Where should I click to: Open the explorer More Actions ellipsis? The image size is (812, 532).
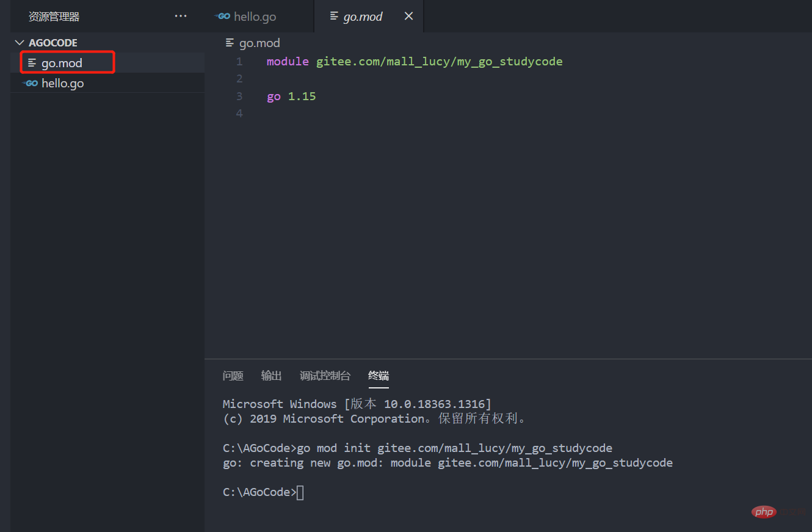pyautogui.click(x=181, y=16)
